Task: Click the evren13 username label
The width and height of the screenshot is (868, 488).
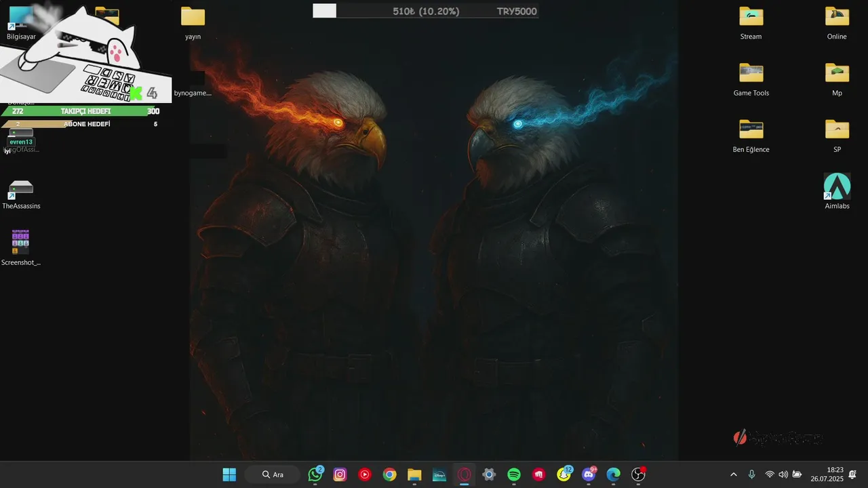Action: [21, 142]
